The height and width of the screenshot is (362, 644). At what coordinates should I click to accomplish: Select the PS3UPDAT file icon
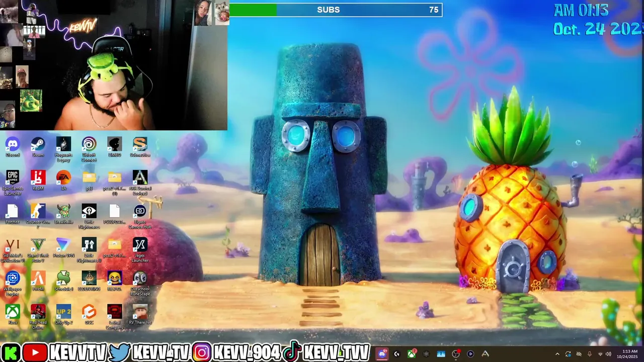click(x=114, y=214)
